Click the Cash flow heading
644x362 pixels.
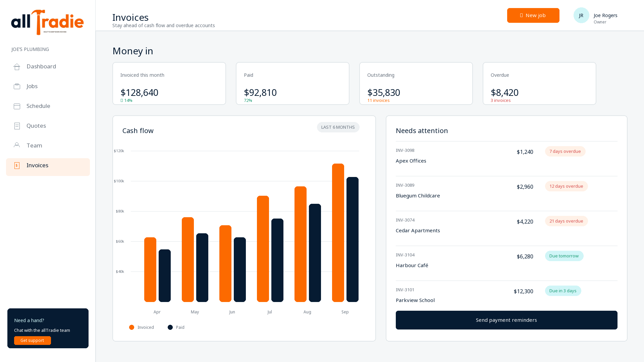click(x=138, y=131)
